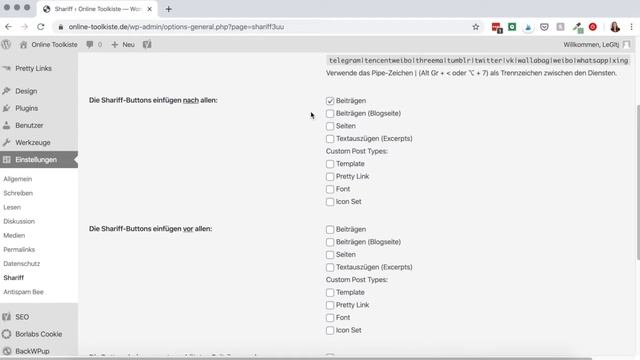This screenshot has height=360, width=640.
Task: Open the Chrome profile avatar
Action: tap(615, 27)
